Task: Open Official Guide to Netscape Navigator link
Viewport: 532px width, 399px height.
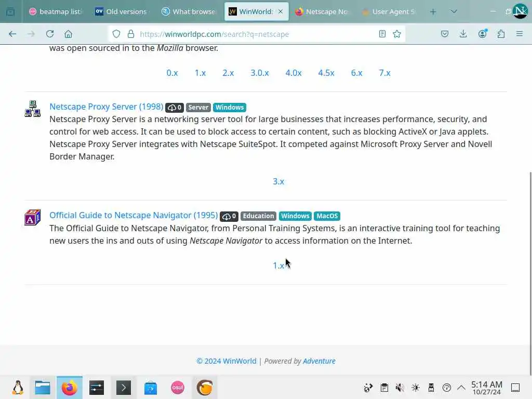Action: pos(134,216)
